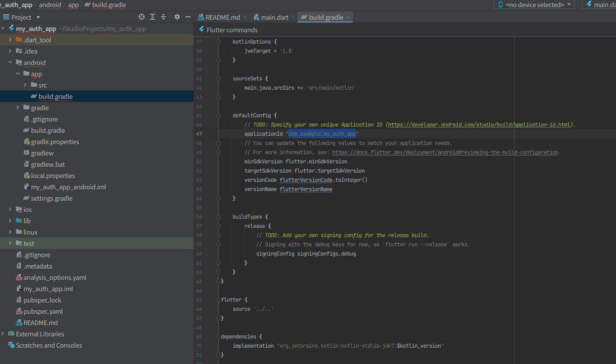Image resolution: width=616 pixels, height=364 pixels.
Task: Toggle code fold at defaultConfig line 45
Action: 218,116
